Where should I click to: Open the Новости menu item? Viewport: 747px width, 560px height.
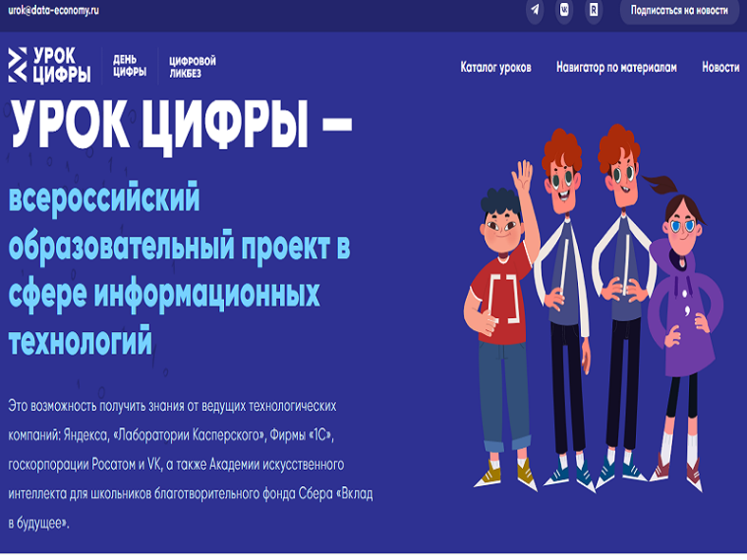[720, 67]
